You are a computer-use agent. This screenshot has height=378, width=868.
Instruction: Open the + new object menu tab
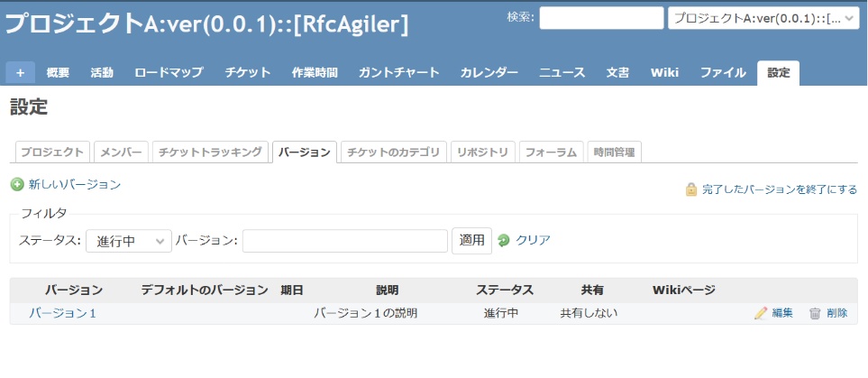point(21,72)
